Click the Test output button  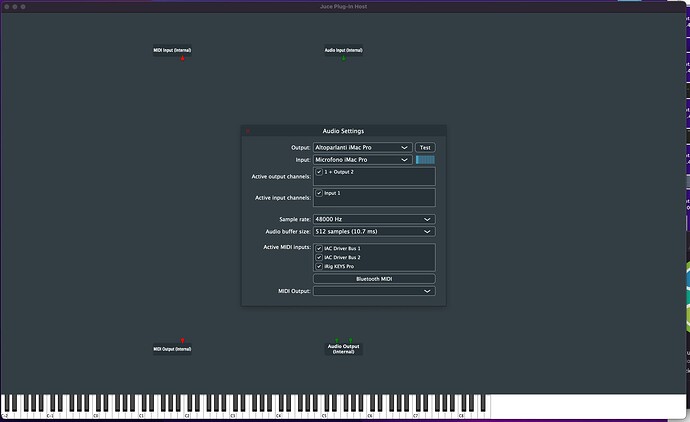coord(425,147)
